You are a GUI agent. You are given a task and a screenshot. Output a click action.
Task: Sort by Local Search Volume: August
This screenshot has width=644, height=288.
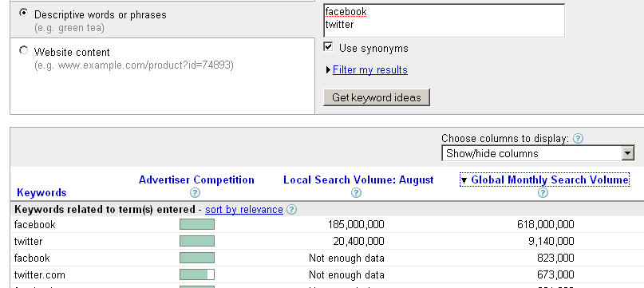click(358, 180)
